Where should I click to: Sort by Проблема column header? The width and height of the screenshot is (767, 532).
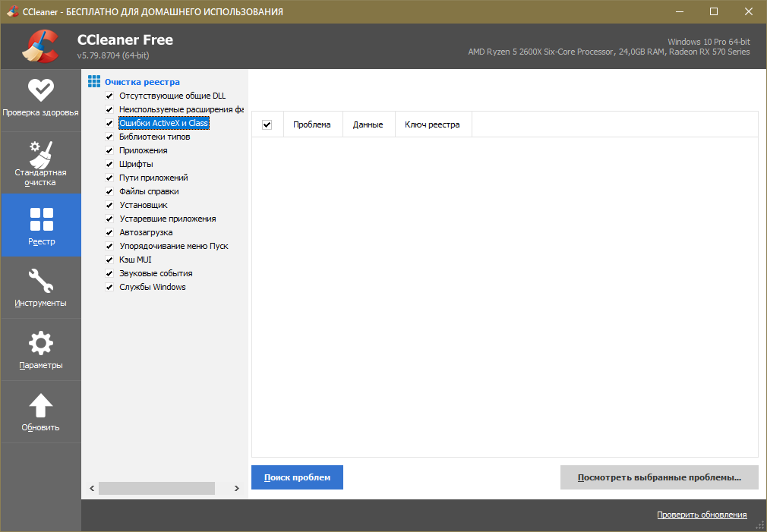312,125
